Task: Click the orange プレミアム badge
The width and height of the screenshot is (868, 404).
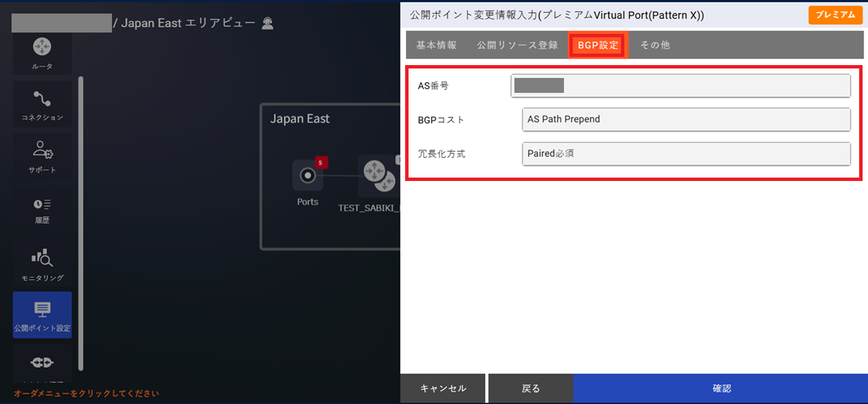Action: 835,14
